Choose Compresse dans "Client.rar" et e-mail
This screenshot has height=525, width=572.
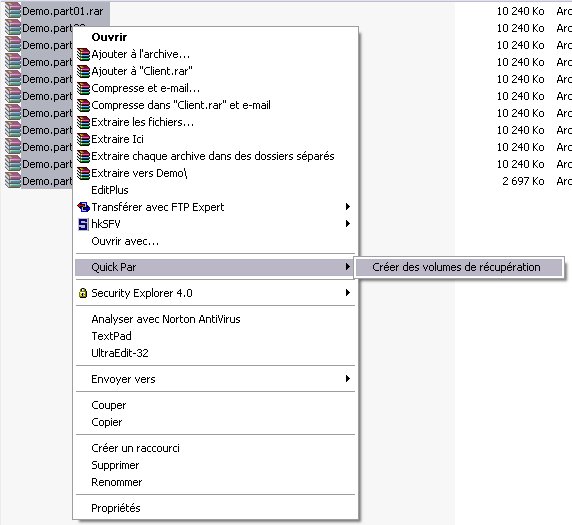pyautogui.click(x=215, y=105)
